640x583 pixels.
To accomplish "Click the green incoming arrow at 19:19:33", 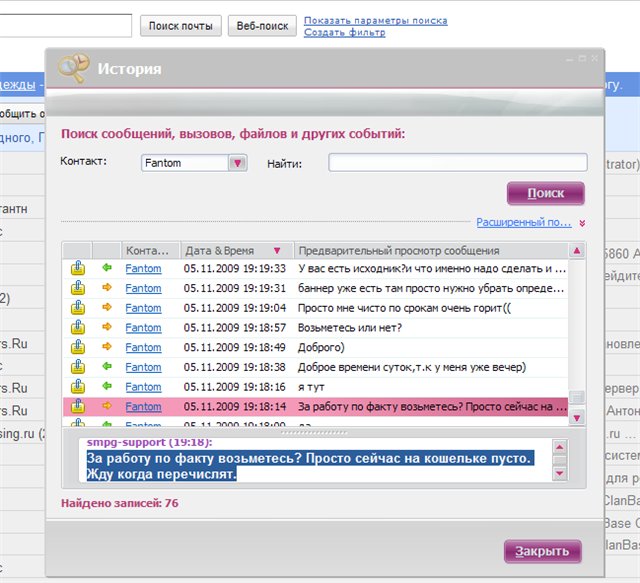I will pos(107,268).
